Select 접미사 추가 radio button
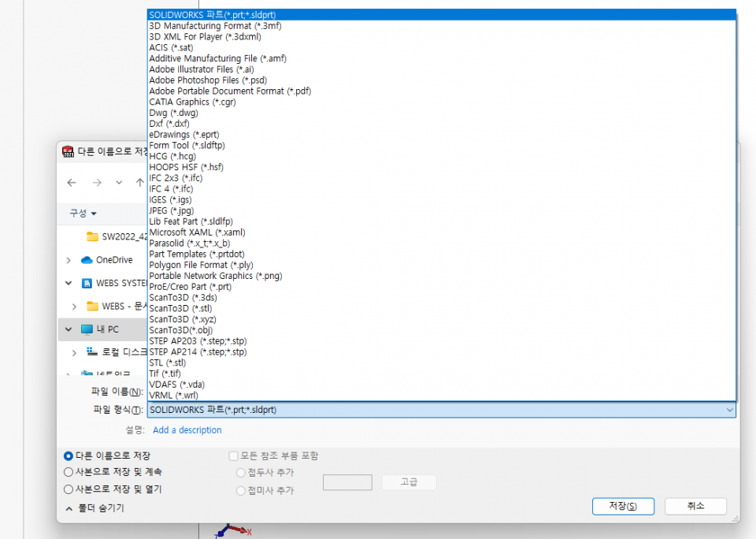Viewport: 756px width, 539px height. [x=241, y=491]
